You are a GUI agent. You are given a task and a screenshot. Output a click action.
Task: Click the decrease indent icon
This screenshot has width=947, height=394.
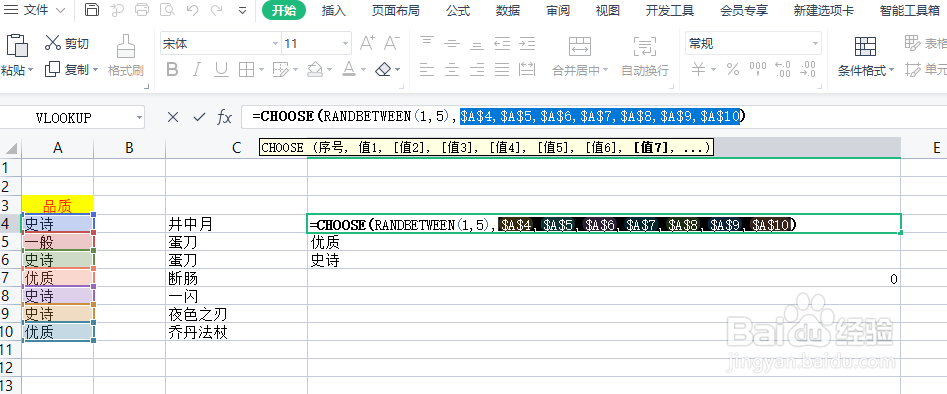pyautogui.click(x=502, y=44)
